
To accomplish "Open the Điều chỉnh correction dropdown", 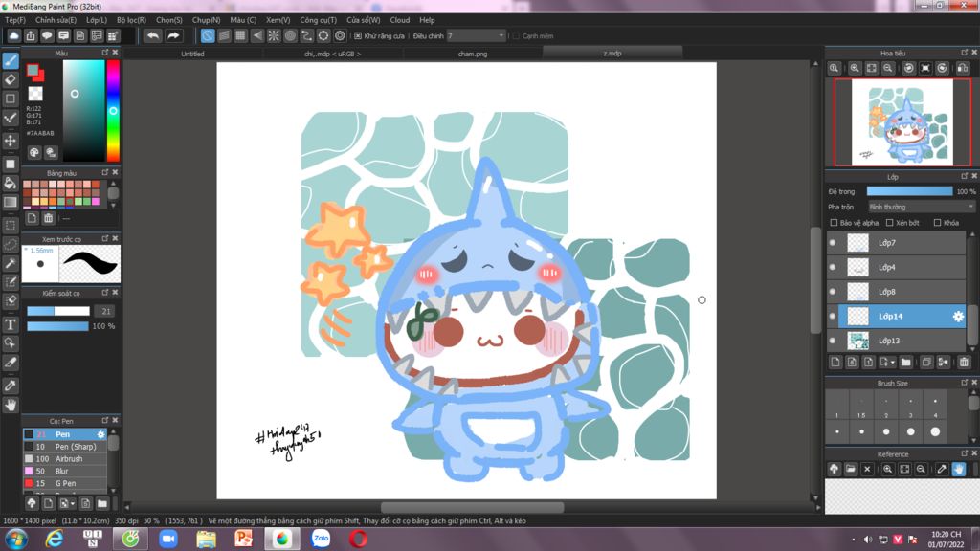I will [476, 36].
